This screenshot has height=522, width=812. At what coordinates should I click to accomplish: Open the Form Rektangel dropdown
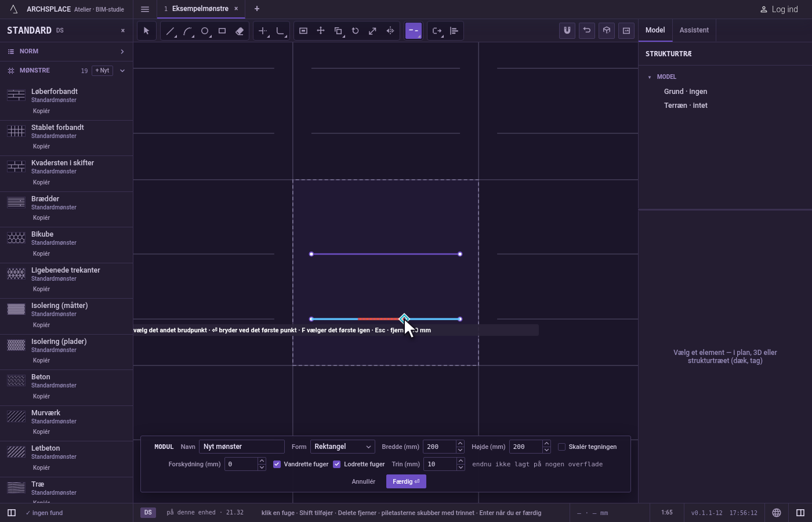coord(342,447)
